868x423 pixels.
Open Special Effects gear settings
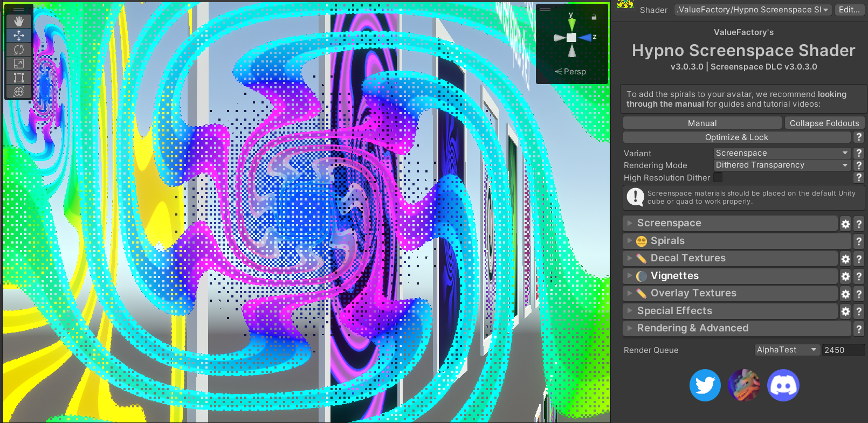[845, 311]
